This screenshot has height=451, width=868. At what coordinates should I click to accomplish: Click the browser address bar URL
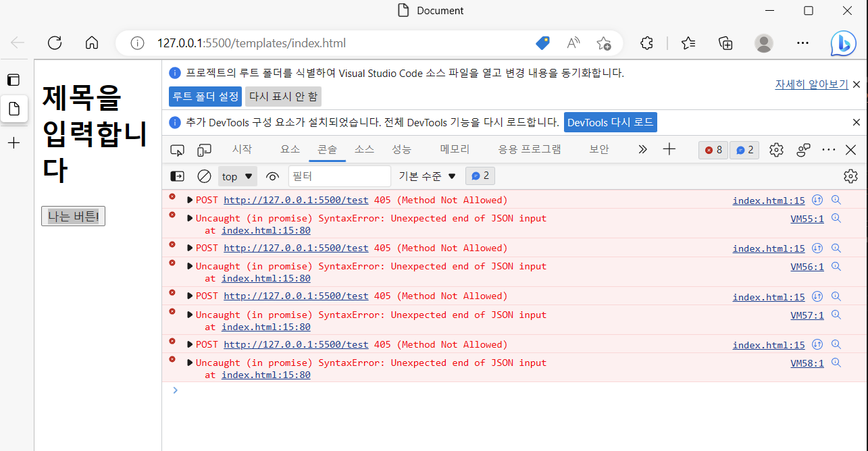251,43
